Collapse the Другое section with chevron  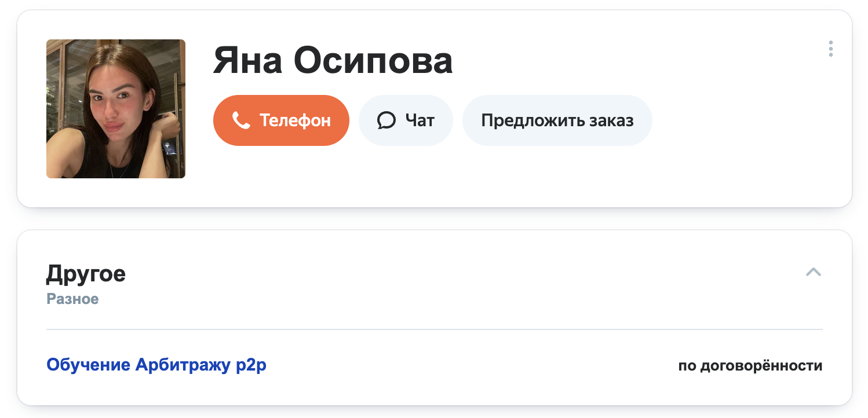pos(814,272)
